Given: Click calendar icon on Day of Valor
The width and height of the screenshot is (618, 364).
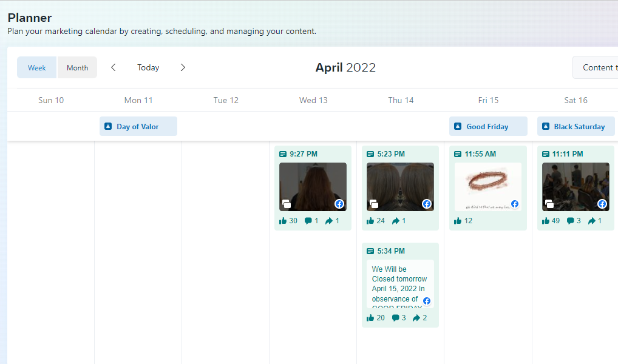Looking at the screenshot, I should point(108,126).
